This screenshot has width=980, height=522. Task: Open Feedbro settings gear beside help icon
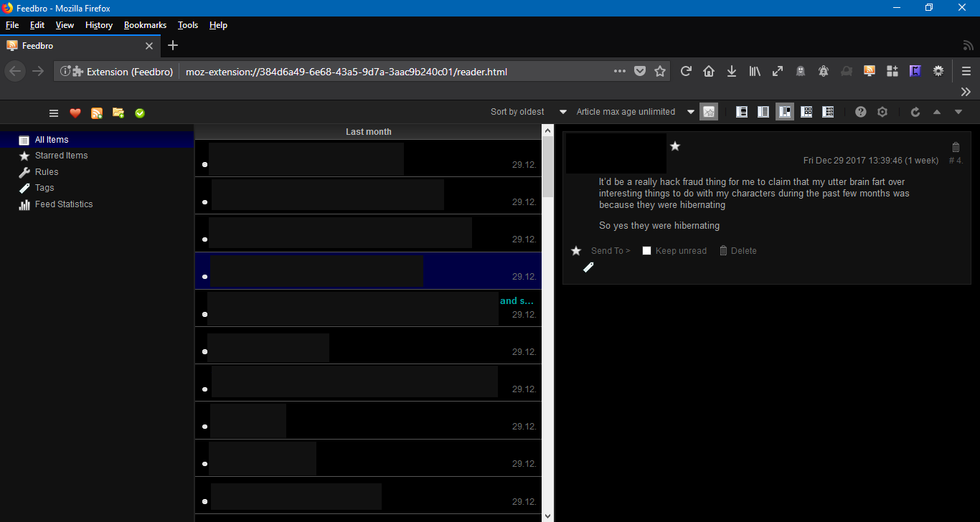pos(882,112)
